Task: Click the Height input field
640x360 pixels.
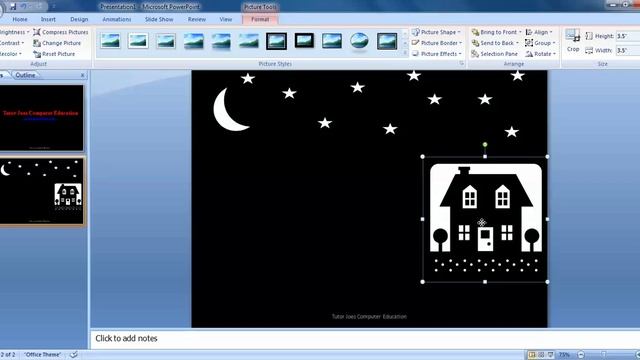Action: pos(628,36)
